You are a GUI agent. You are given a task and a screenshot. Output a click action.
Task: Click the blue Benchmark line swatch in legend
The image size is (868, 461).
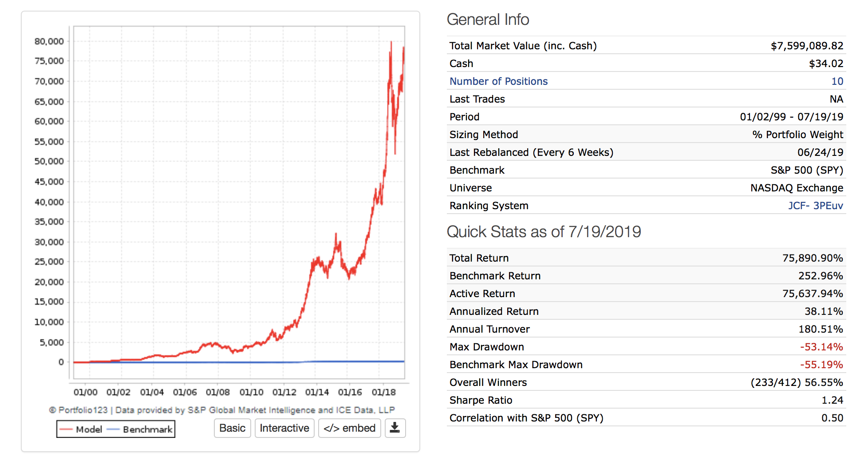pyautogui.click(x=113, y=429)
